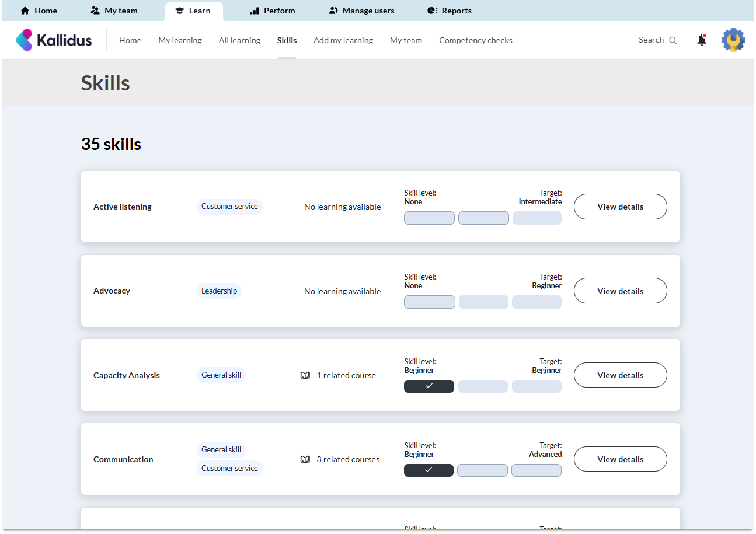Screen dimensions: 756x534
Task: Click the book icon beside 1 related course
Action: (x=305, y=375)
